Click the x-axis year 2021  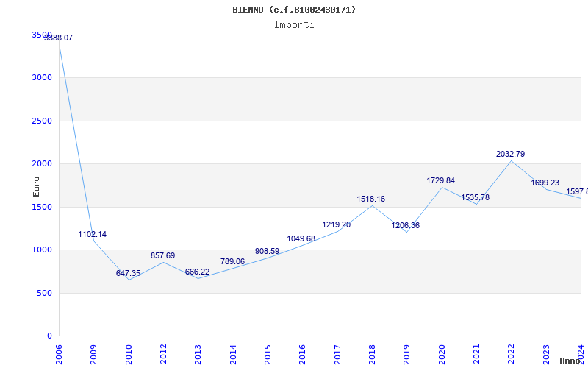coord(476,355)
